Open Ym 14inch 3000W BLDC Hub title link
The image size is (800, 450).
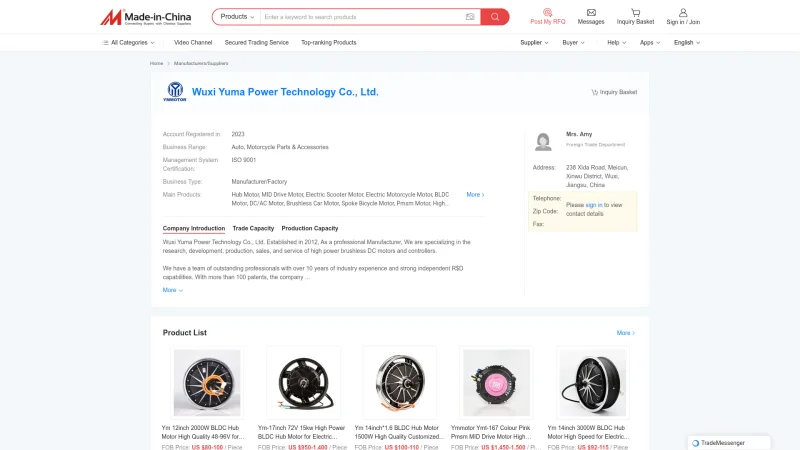(588, 432)
